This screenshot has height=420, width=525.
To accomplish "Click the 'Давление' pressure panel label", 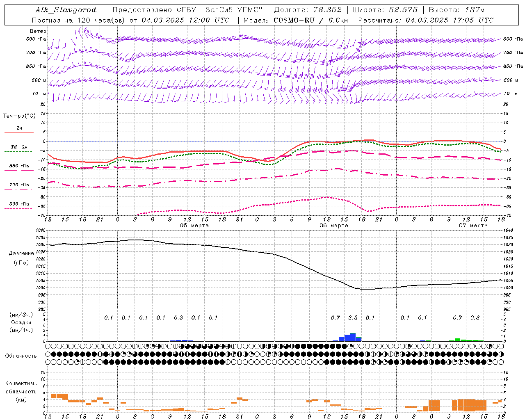I will [21, 253].
